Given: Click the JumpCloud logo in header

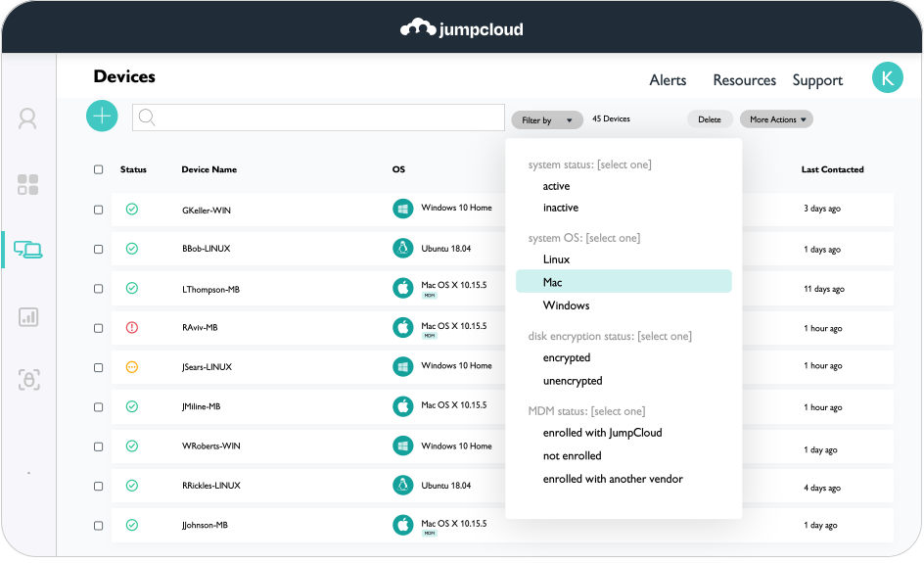Looking at the screenshot, I should pyautogui.click(x=461, y=28).
